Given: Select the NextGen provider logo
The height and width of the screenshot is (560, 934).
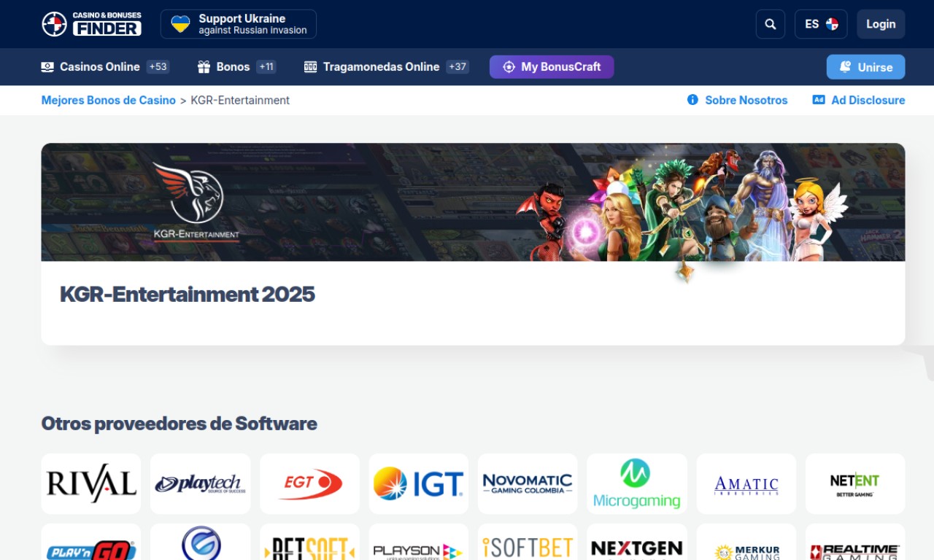Looking at the screenshot, I should [x=637, y=542].
